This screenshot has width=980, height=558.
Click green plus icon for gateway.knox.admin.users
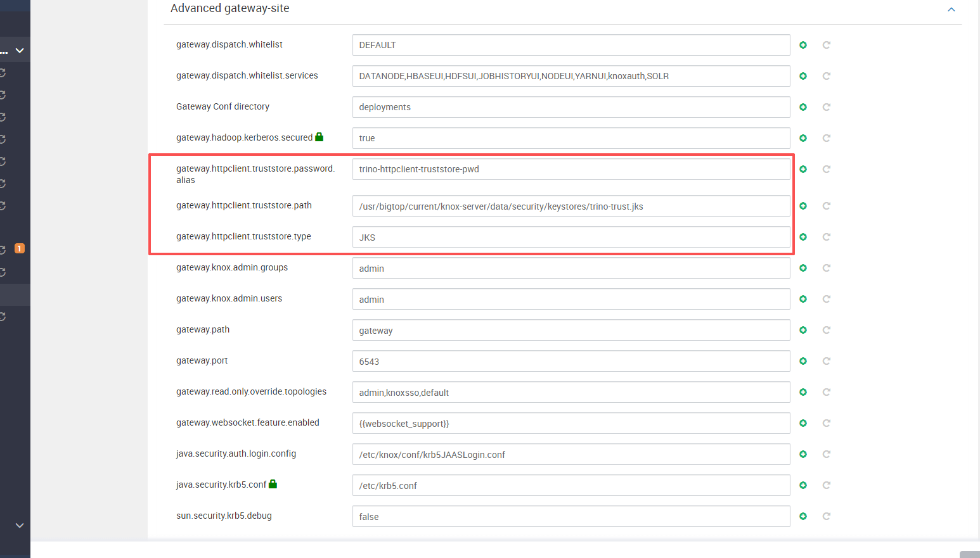click(x=803, y=299)
